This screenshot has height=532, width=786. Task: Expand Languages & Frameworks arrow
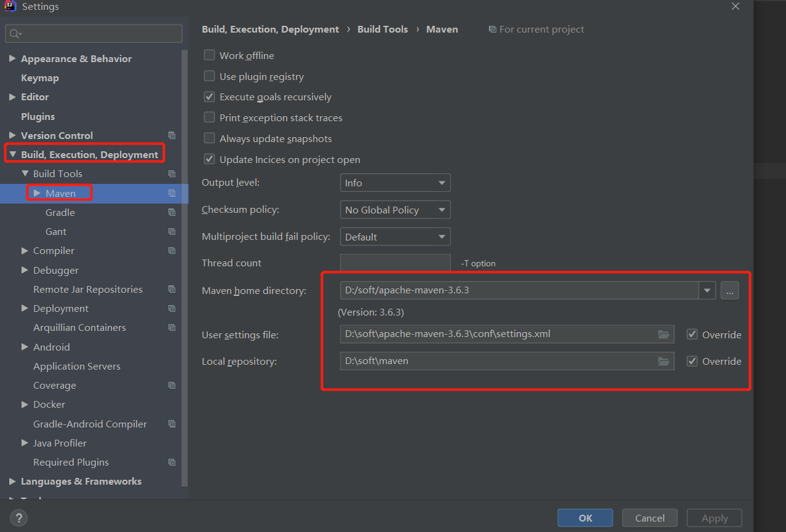pyautogui.click(x=12, y=481)
